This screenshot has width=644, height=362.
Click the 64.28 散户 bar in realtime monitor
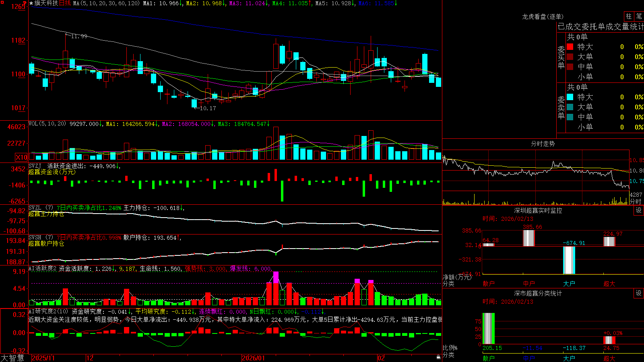point(489,245)
